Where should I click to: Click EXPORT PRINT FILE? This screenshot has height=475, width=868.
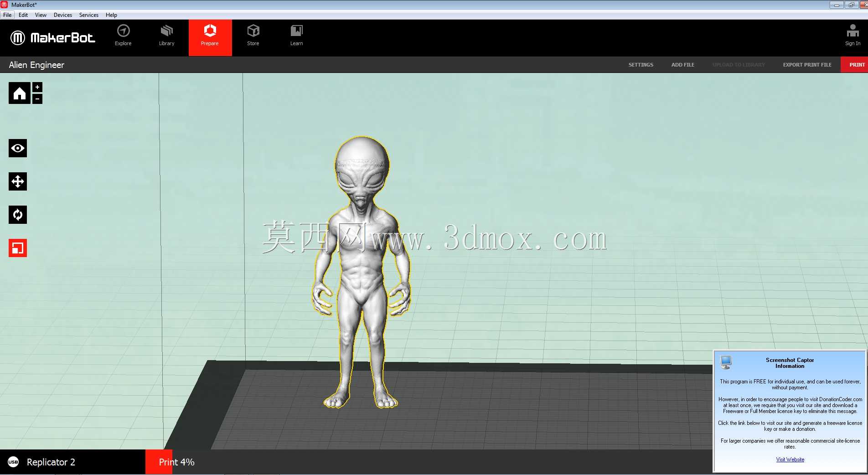tap(807, 65)
